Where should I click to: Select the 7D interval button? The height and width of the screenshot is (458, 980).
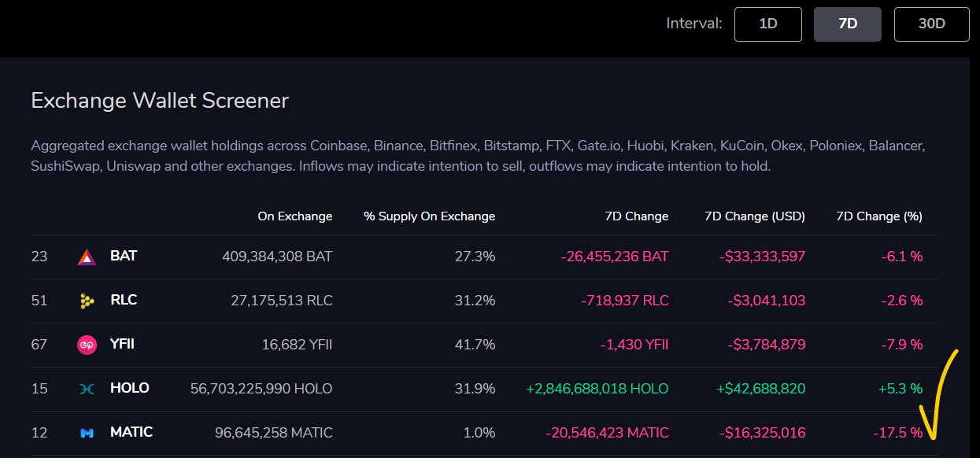point(847,24)
